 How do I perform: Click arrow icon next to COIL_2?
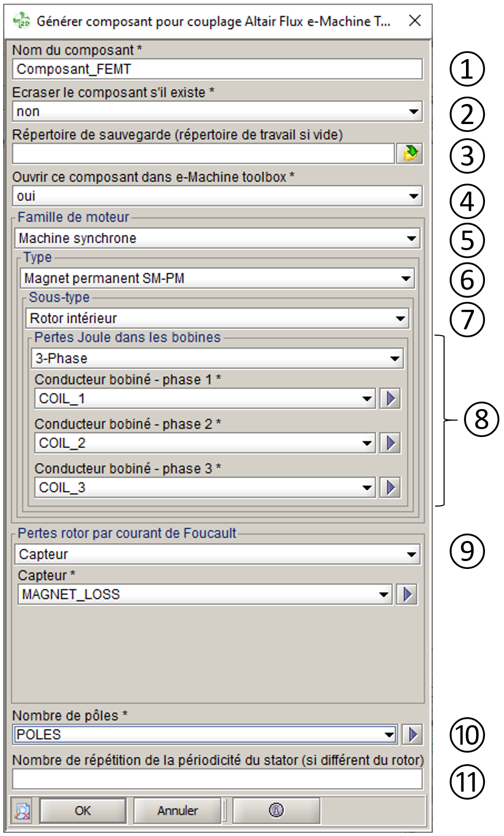pos(390,443)
